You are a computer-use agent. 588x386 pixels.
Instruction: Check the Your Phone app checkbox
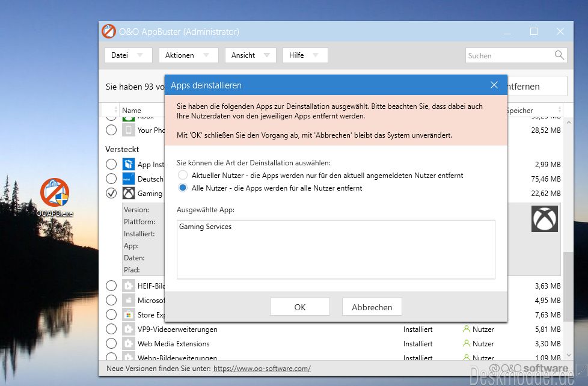(x=111, y=130)
